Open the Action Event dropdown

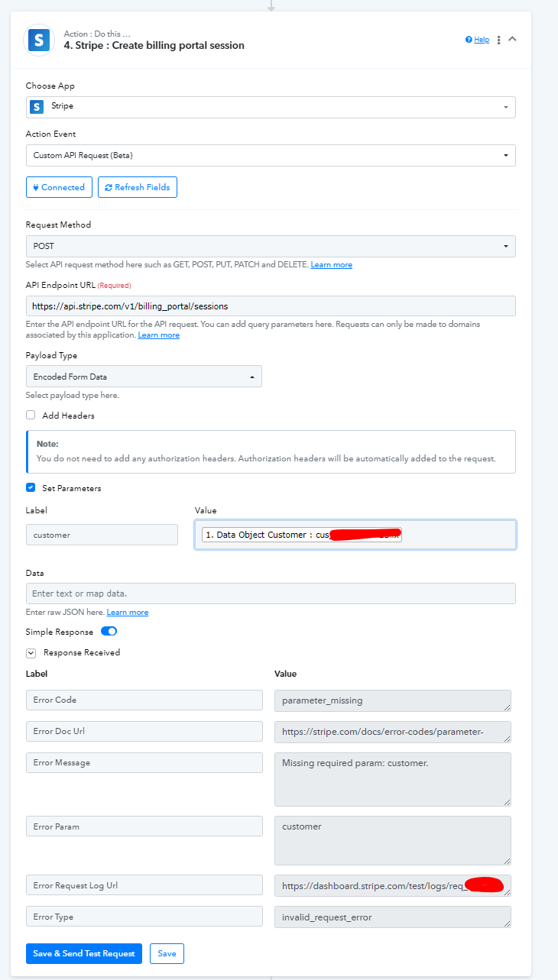tap(271, 155)
